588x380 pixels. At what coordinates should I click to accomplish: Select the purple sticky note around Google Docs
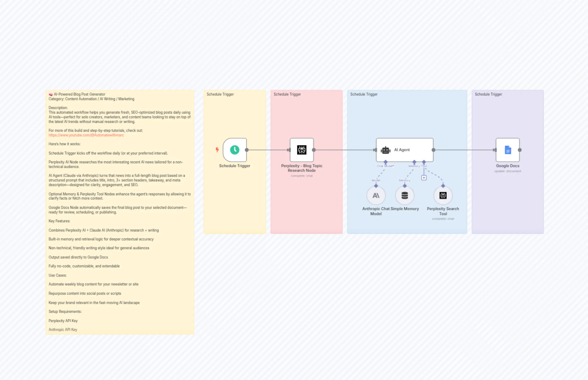508,205
